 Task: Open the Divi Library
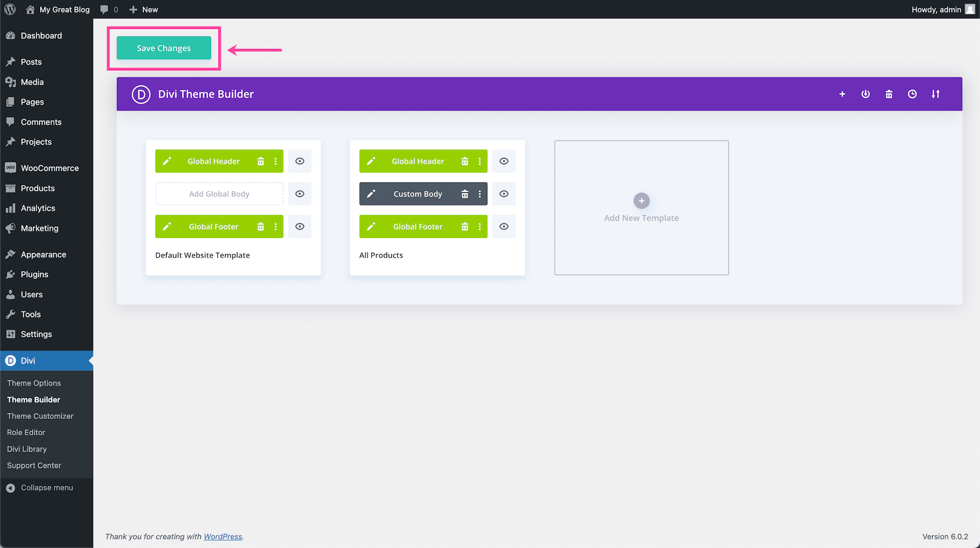point(27,449)
